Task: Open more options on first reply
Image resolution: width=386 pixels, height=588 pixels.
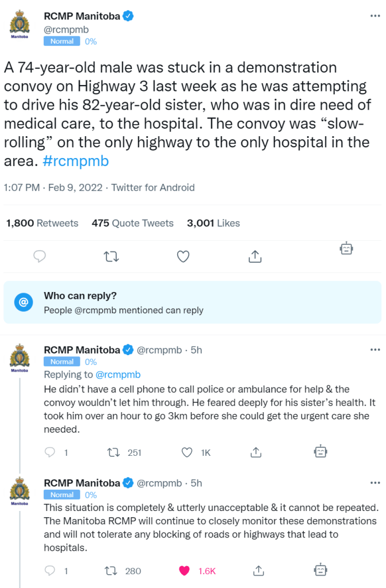Action: coord(375,349)
